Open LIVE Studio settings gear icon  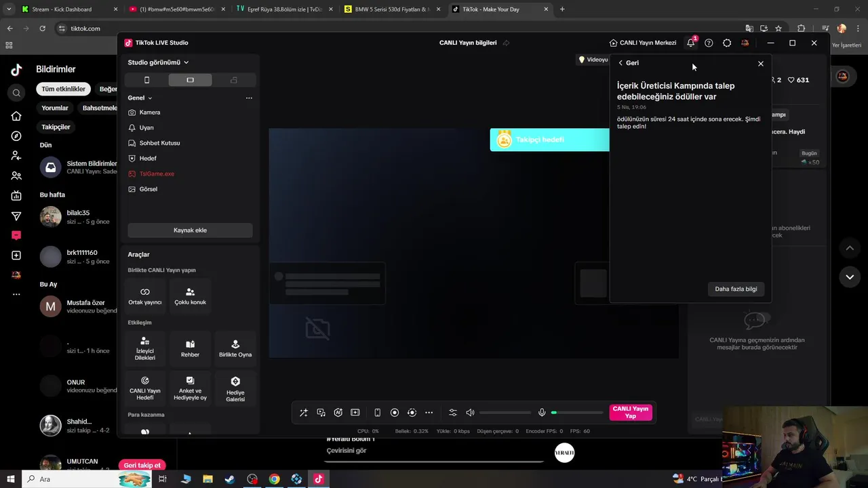coord(727,43)
